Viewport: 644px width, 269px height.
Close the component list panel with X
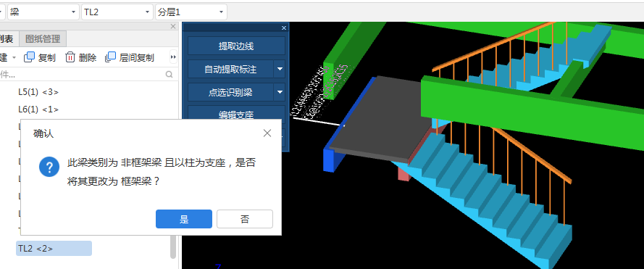pos(173,26)
